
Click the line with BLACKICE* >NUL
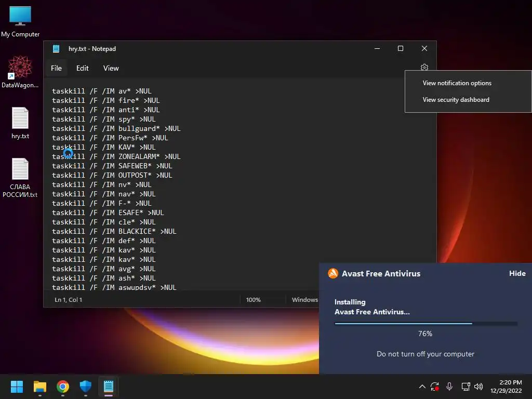pyautogui.click(x=114, y=231)
